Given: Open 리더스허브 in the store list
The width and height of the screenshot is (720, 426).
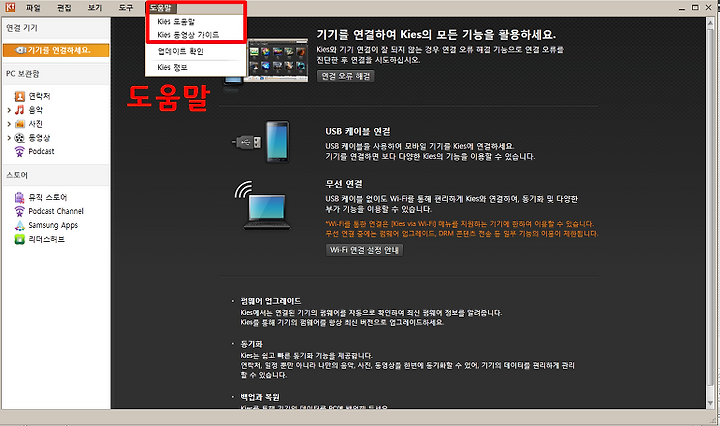Looking at the screenshot, I should point(46,239).
